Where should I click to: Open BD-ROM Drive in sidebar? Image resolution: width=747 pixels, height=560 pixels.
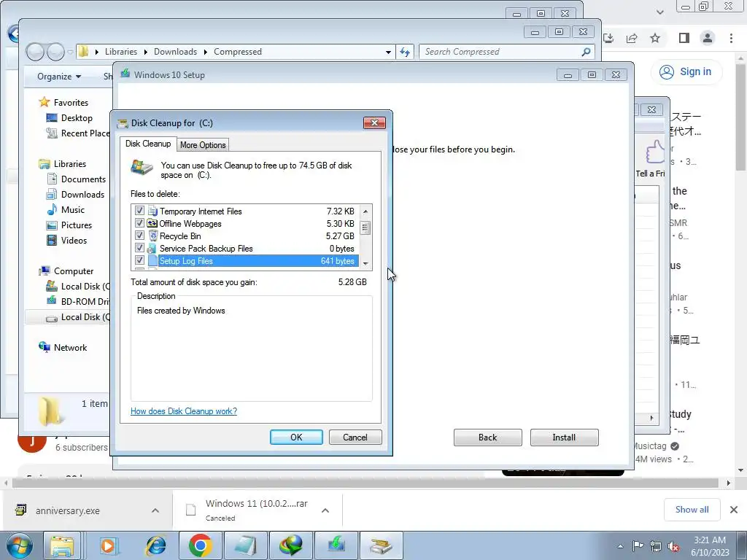point(85,301)
